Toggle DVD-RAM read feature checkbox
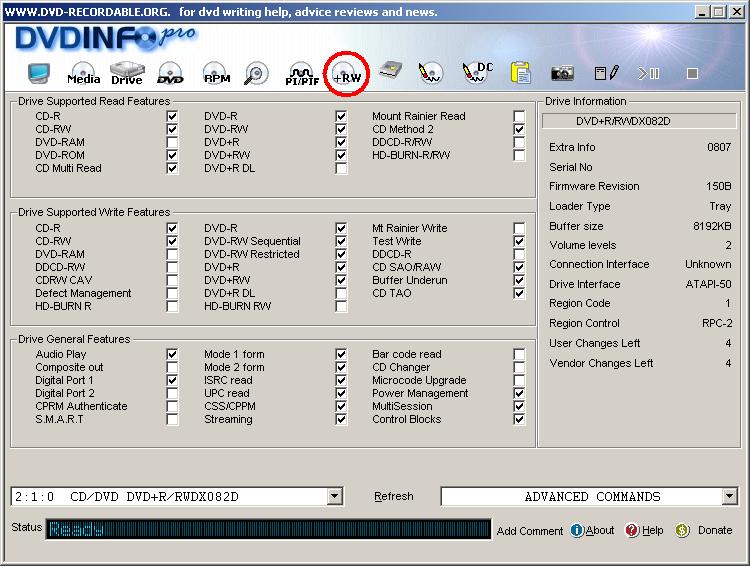Image resolution: width=750 pixels, height=566 pixels. [172, 142]
